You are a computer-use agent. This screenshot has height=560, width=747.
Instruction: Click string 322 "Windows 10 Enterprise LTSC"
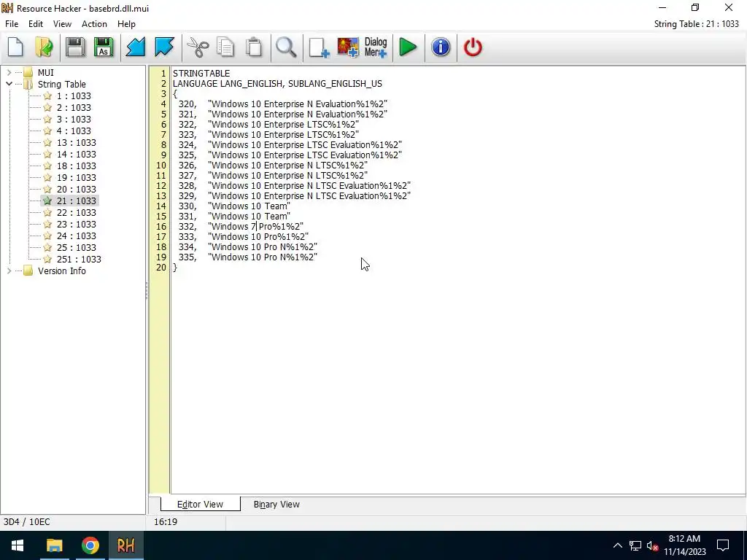(x=283, y=124)
